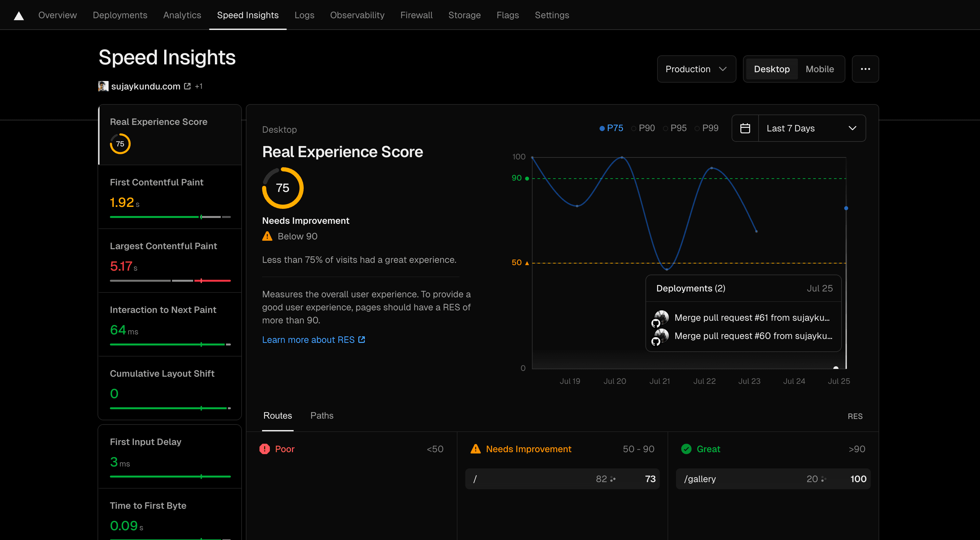Image resolution: width=980 pixels, height=540 pixels.
Task: Click +1 to reveal additional domains
Action: point(199,86)
